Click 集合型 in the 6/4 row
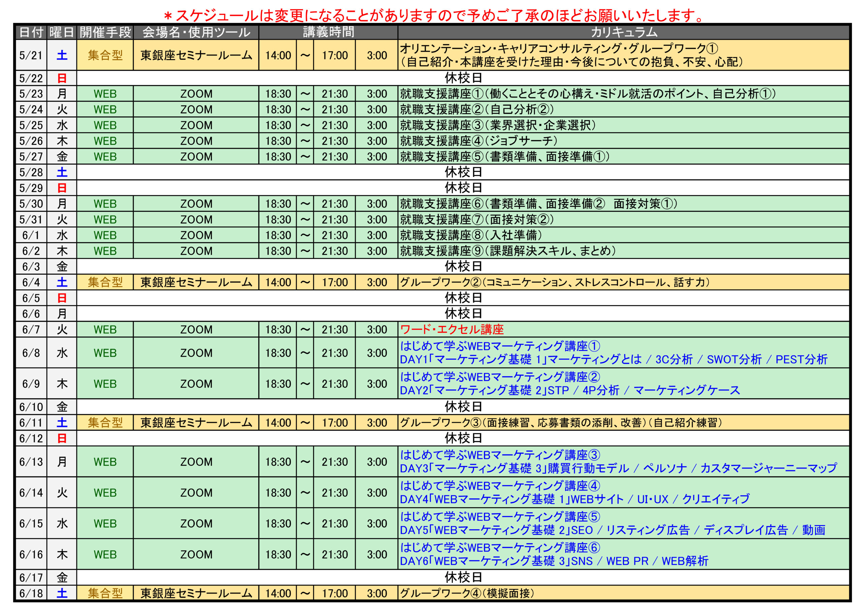 pos(105,282)
